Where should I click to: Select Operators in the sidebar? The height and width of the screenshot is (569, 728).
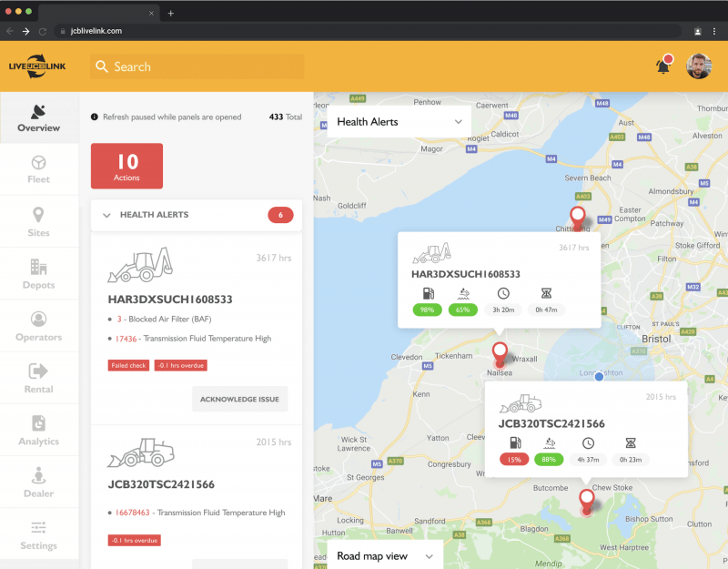coord(38,326)
